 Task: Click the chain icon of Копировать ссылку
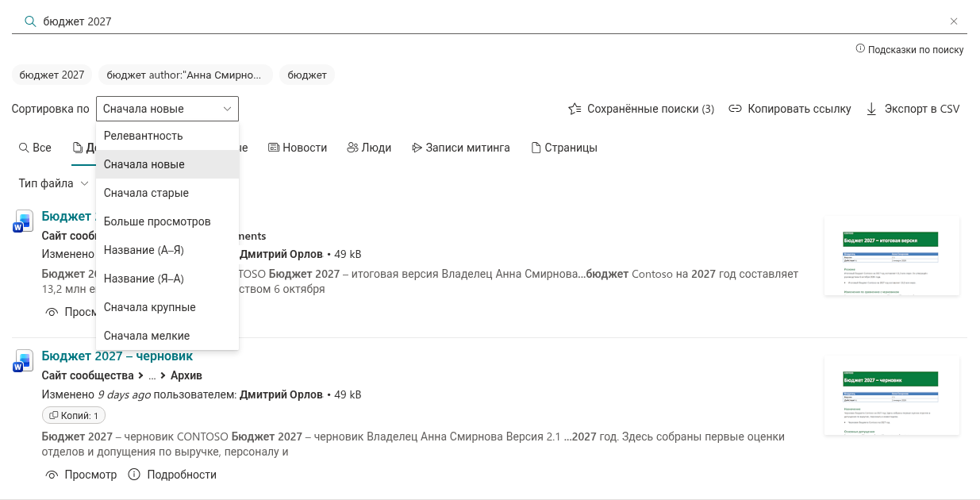coord(735,109)
